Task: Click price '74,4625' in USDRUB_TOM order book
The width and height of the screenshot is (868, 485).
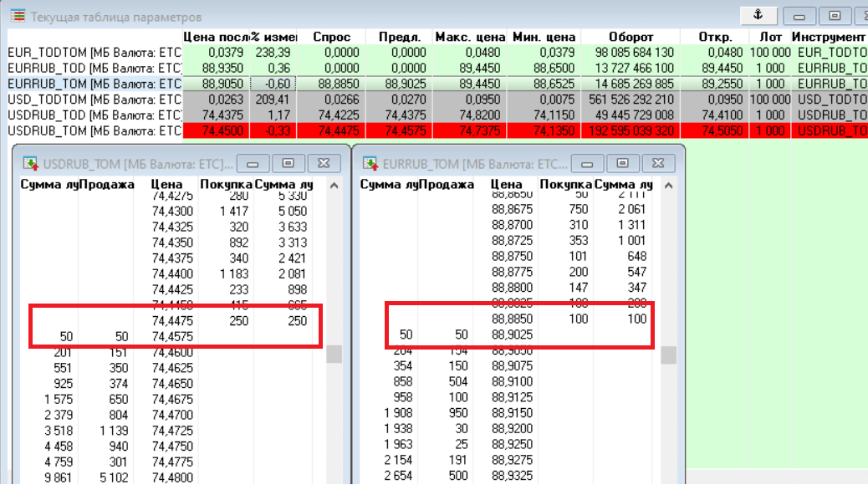Action: [x=173, y=368]
